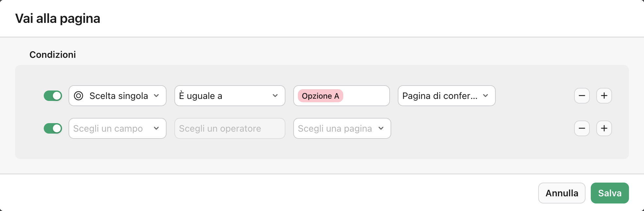Screen dimensions: 644x211
Task: Click the plus icon on the first condition row
Action: pos(604,96)
